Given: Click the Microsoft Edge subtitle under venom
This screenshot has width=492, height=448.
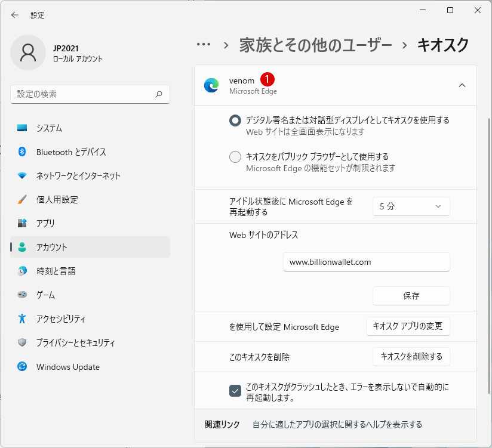Looking at the screenshot, I should point(253,91).
